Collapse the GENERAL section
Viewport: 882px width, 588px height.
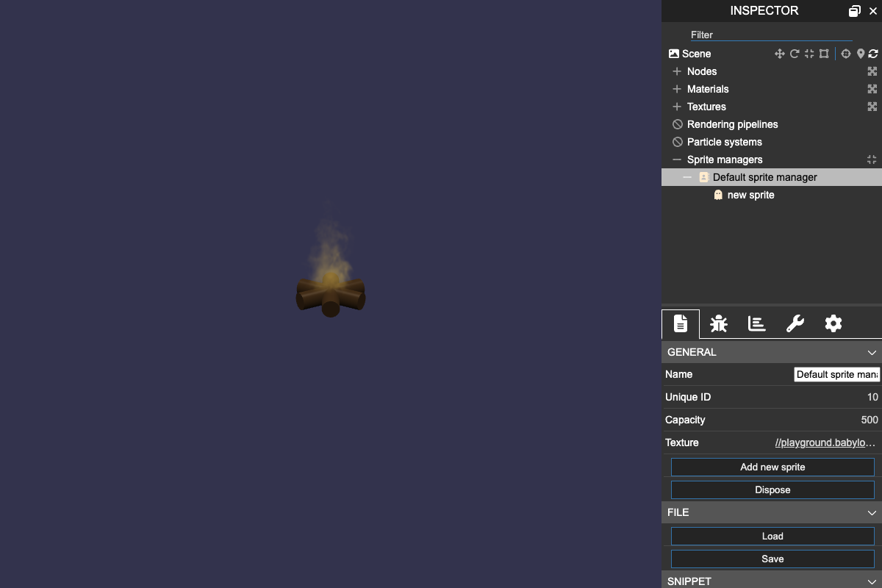[x=872, y=352]
